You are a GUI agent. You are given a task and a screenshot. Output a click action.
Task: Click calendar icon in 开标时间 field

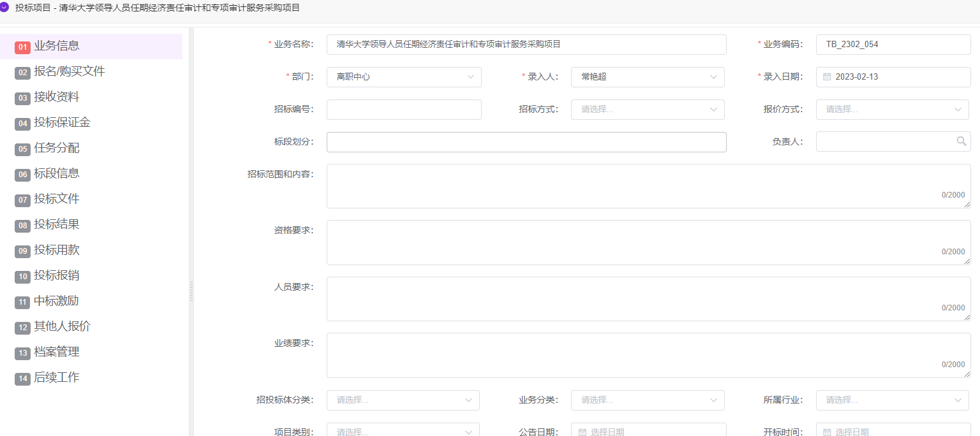827,432
